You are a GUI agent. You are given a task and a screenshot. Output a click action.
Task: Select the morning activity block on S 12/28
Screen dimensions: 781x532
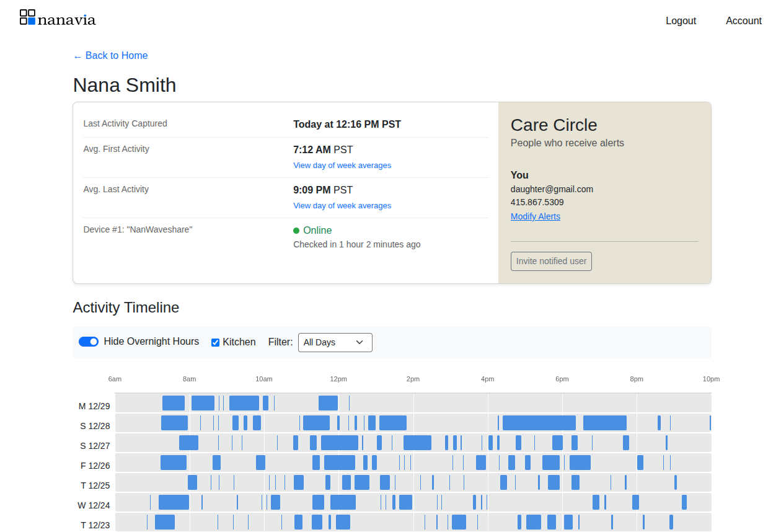174,422
